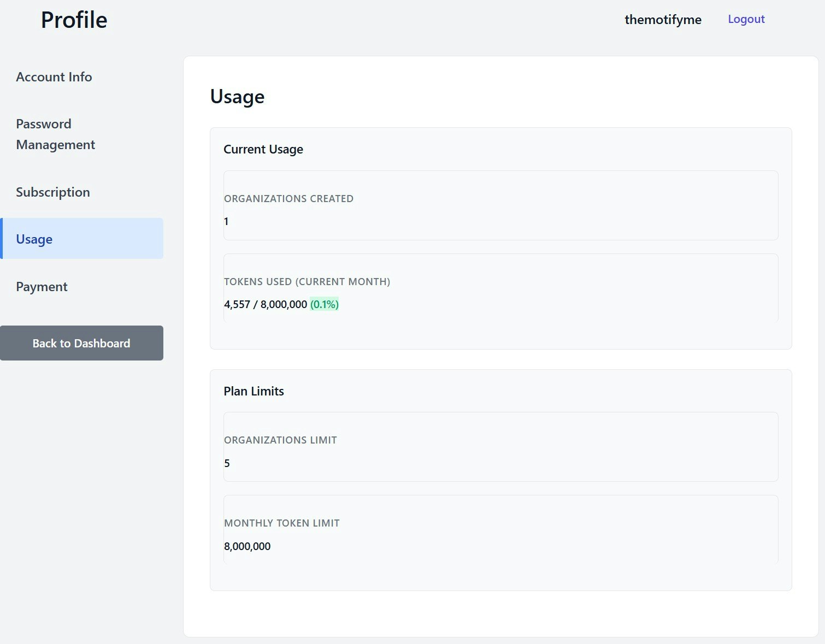Click the green 0.1% usage badge

point(323,304)
